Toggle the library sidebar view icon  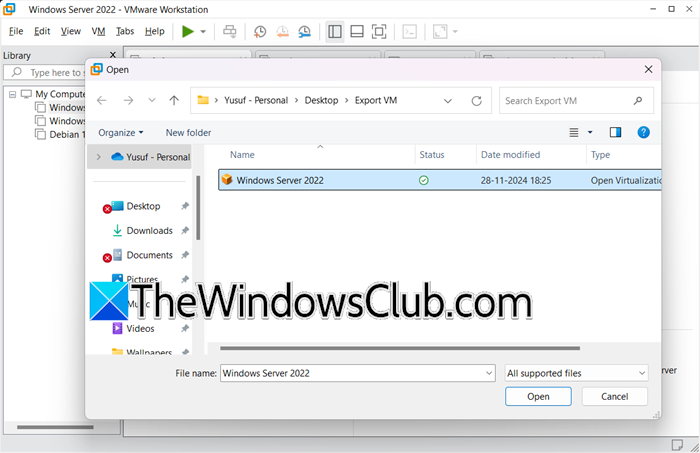(335, 31)
